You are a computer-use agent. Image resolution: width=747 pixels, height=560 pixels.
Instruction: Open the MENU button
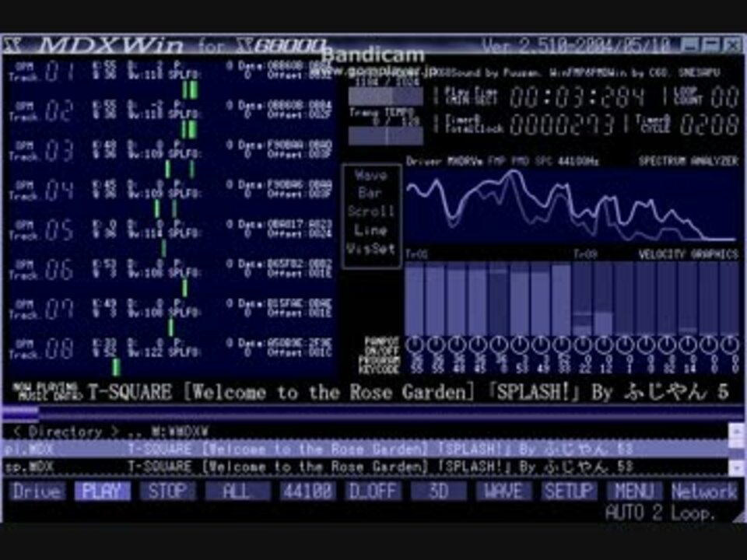click(x=635, y=491)
